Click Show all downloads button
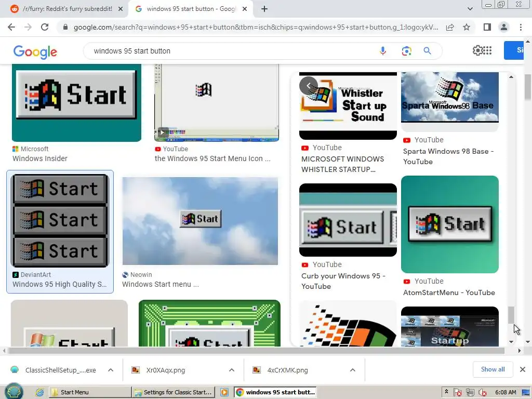Screen dimensions: 532x399 pyautogui.click(x=493, y=369)
